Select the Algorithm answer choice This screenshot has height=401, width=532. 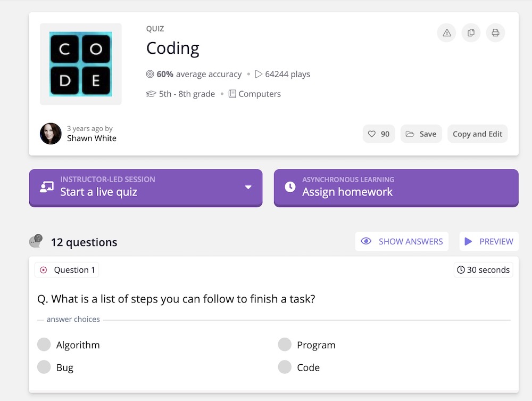(44, 345)
